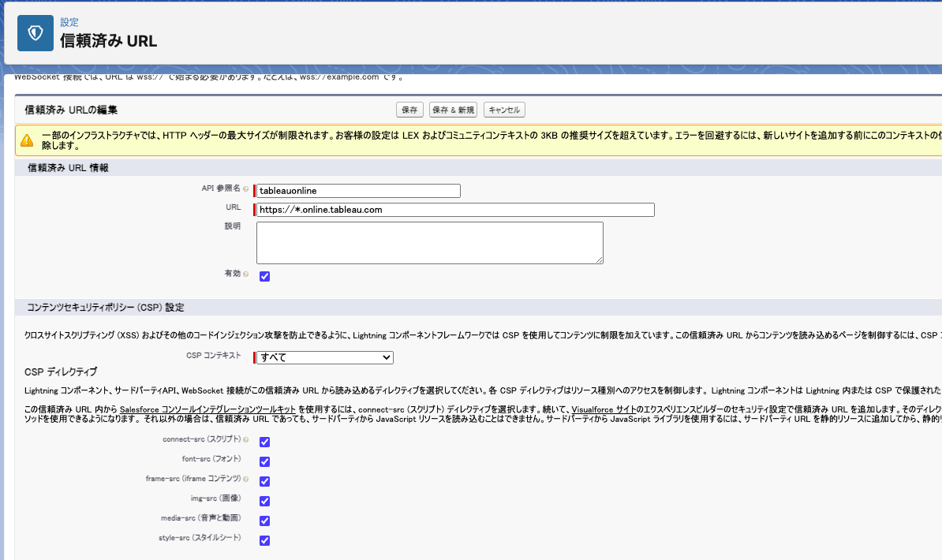Viewport: 942px width, 560px height.
Task: Click the help icon next to connect-src
Action: click(x=245, y=440)
